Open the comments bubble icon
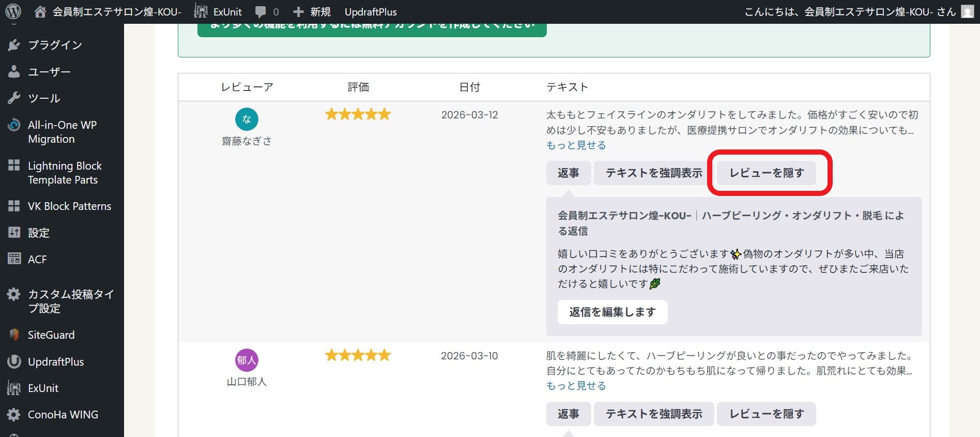Image resolution: width=980 pixels, height=437 pixels. tap(261, 12)
